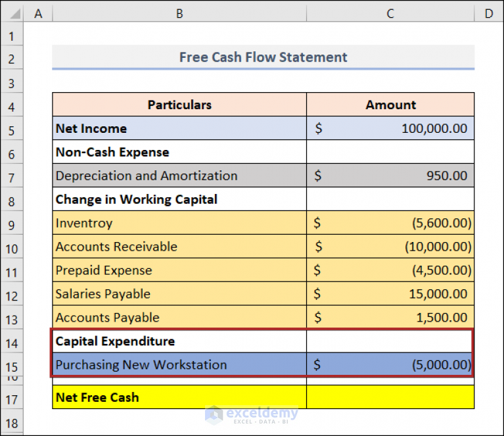Click row 5 header

tap(12, 129)
